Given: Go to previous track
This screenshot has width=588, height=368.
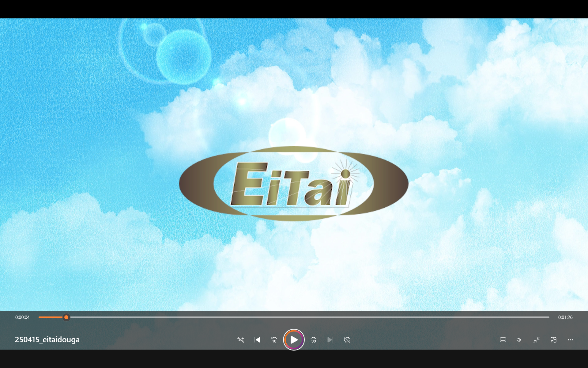Looking at the screenshot, I should pos(257,340).
